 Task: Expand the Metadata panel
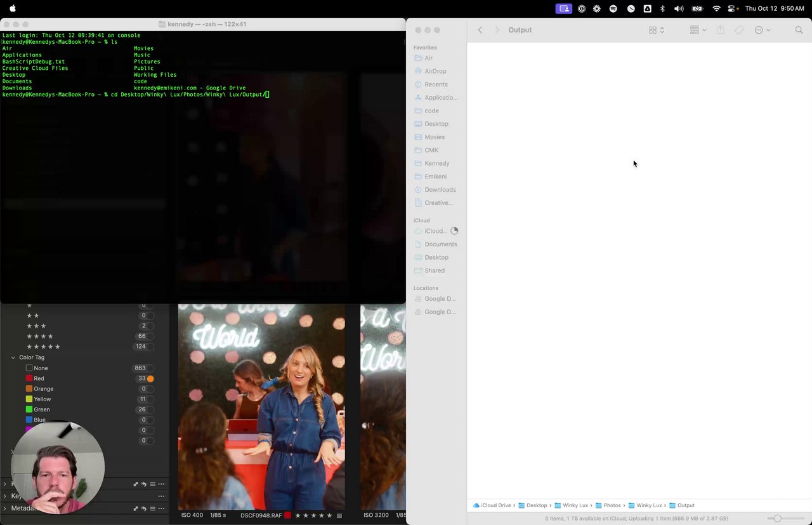[x=5, y=508]
